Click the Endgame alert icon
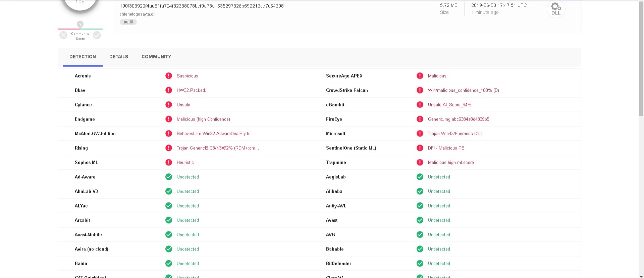The height and width of the screenshot is (278, 644). click(x=169, y=119)
